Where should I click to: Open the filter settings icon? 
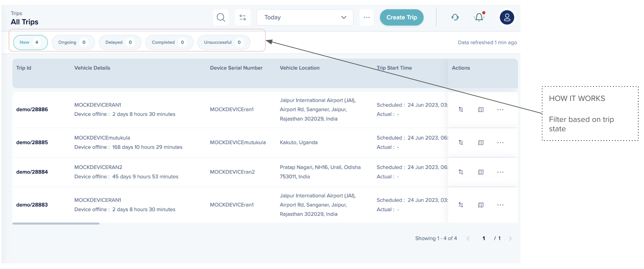pyautogui.click(x=242, y=17)
